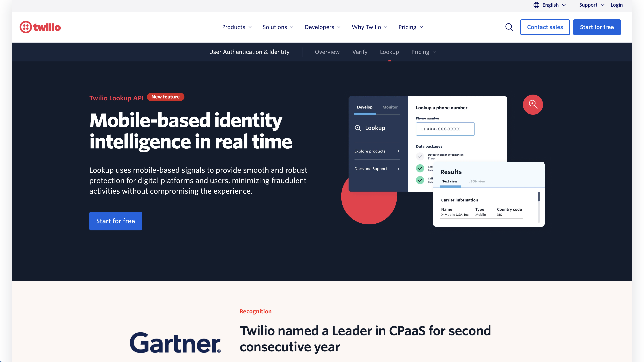
Task: Go to the Verify sub-nav item
Action: [360, 52]
